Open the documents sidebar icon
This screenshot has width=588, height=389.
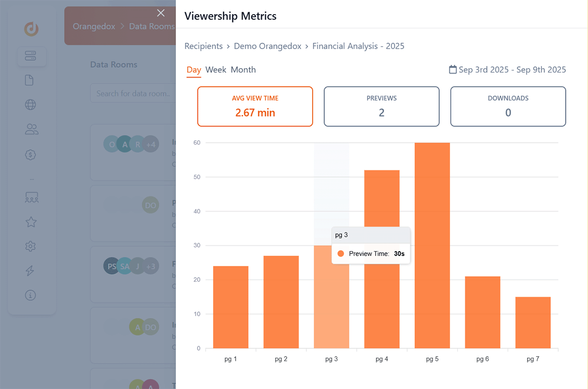pyautogui.click(x=29, y=80)
